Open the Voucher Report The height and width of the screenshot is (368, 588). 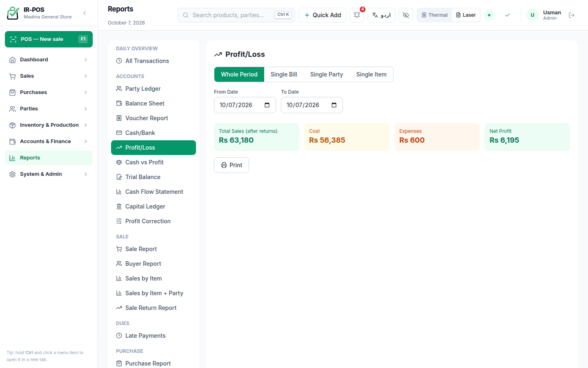click(x=154, y=118)
